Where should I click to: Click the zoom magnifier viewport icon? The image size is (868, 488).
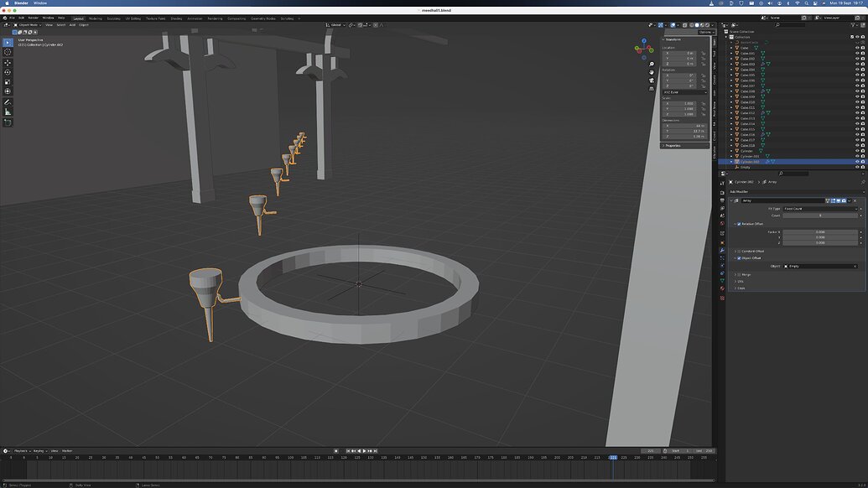(652, 65)
